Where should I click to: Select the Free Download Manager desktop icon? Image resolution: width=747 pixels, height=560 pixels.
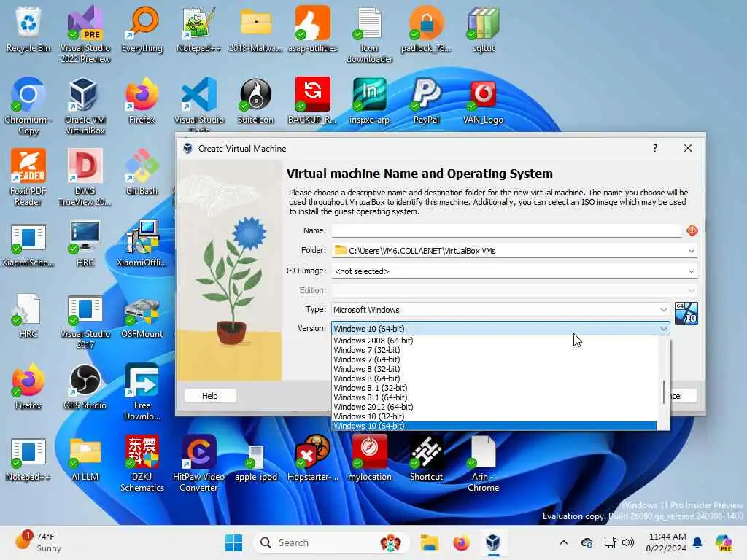[x=142, y=392]
